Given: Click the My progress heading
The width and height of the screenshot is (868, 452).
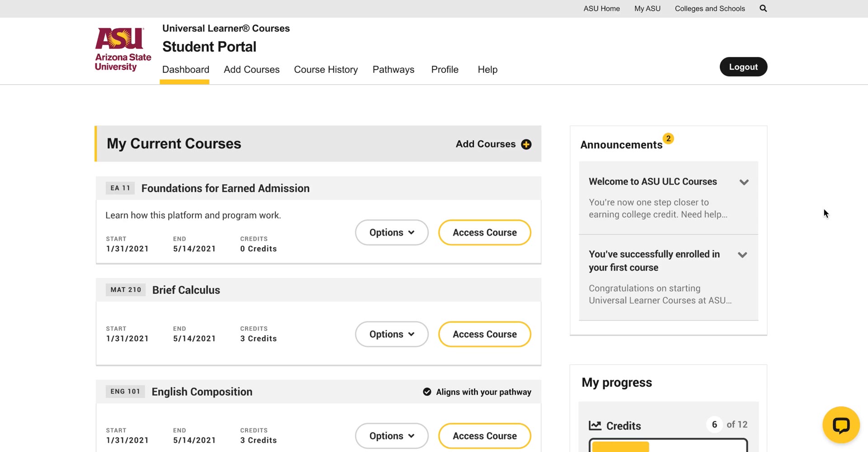Looking at the screenshot, I should coord(617,383).
